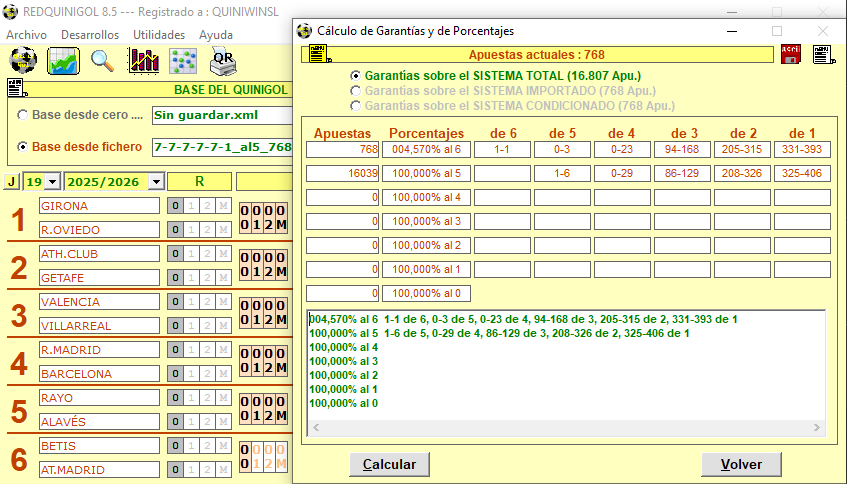Click the 0000/012M grid for match 5
Image resolution: width=847 pixels, height=484 pixels.
pyautogui.click(x=263, y=409)
